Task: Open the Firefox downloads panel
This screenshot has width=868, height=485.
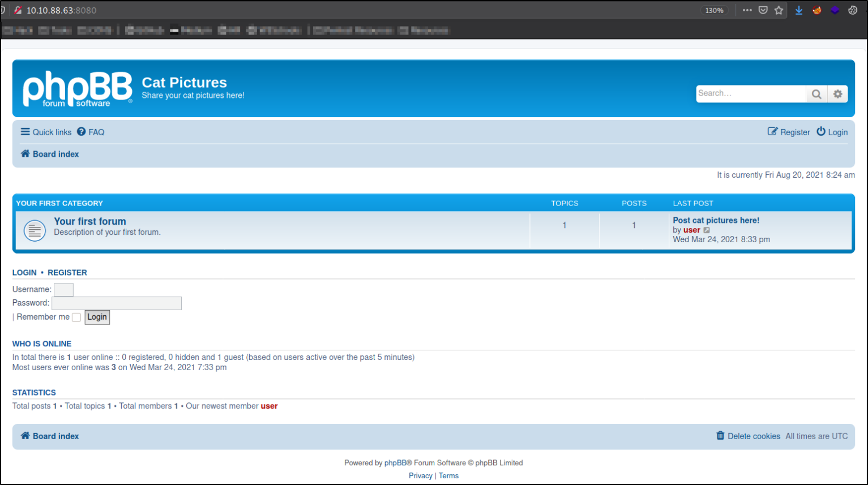Action: pyautogui.click(x=799, y=10)
